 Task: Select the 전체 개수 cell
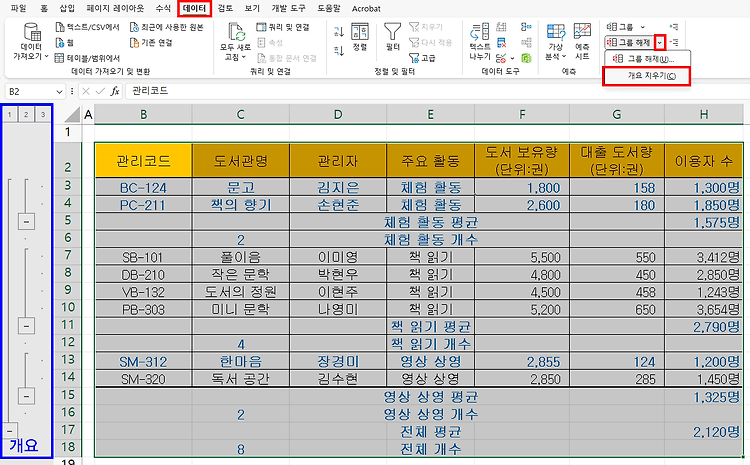point(430,449)
